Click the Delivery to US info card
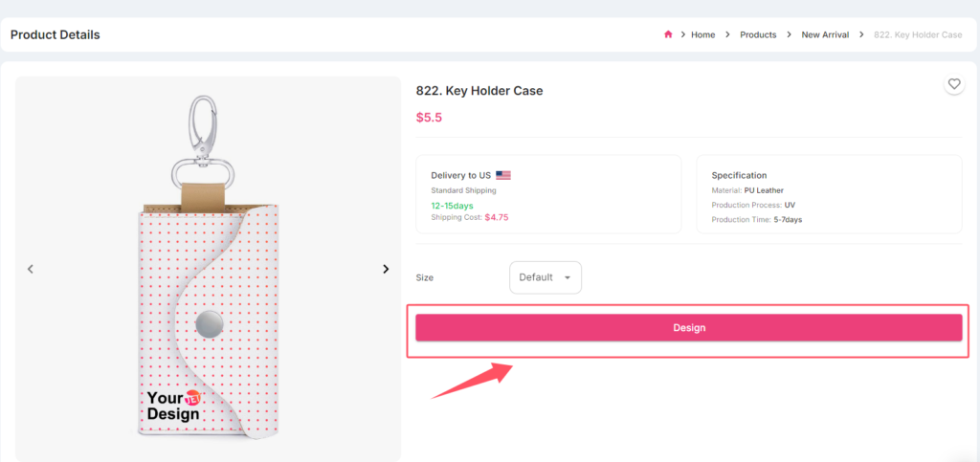 point(548,194)
